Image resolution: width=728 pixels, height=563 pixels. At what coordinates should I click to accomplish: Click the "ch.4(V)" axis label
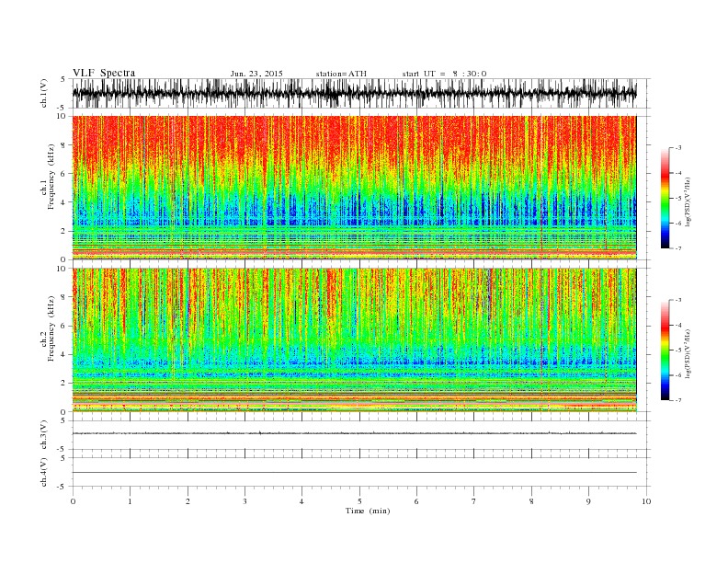pyautogui.click(x=44, y=472)
